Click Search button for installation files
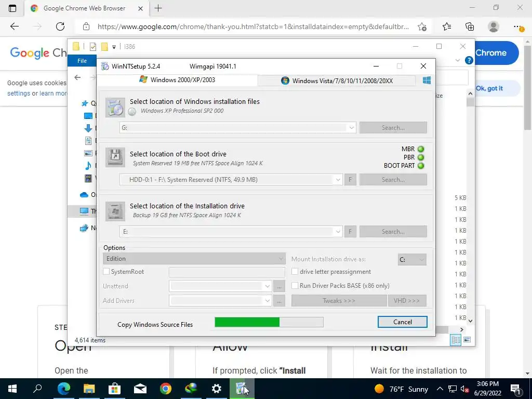 click(x=393, y=128)
